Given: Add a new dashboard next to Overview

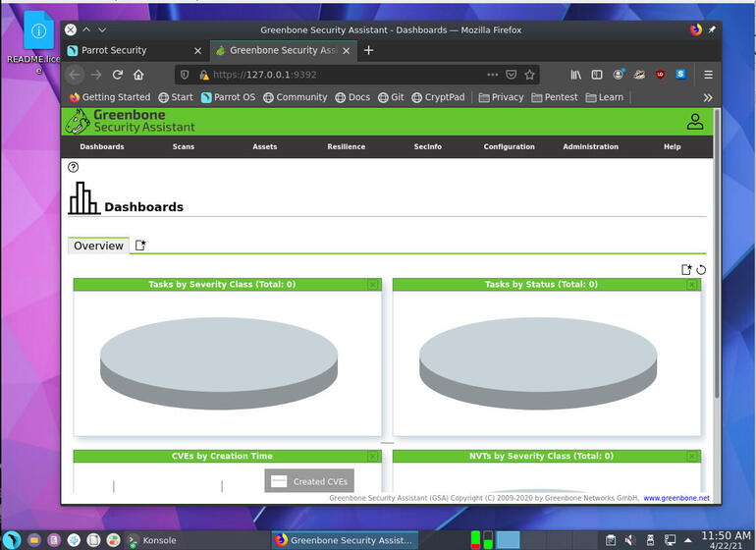Looking at the screenshot, I should coord(140,246).
